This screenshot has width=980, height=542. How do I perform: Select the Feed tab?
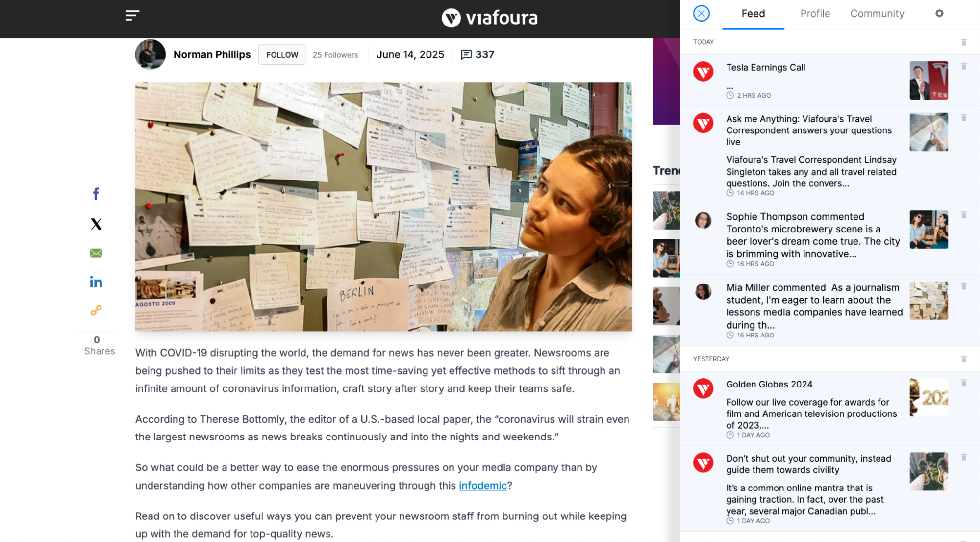(753, 14)
